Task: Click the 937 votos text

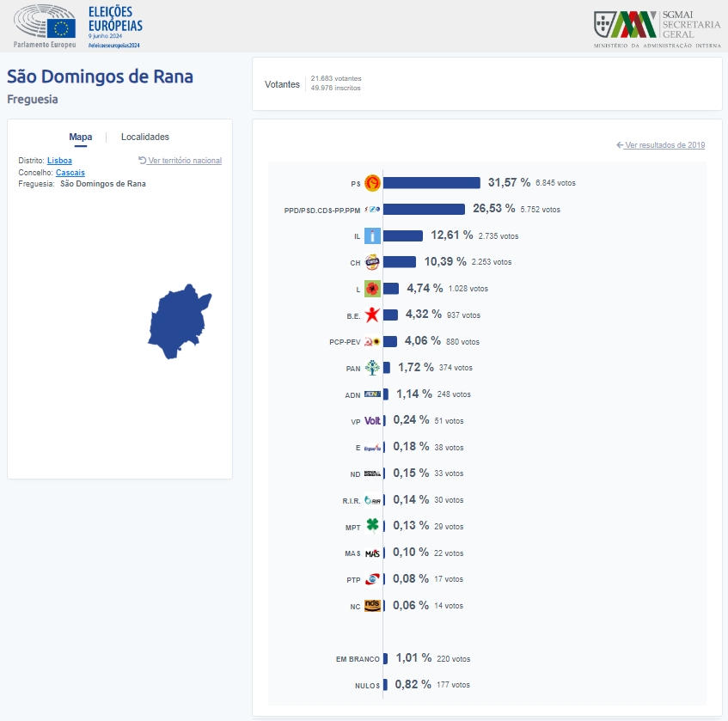Action: click(x=463, y=315)
